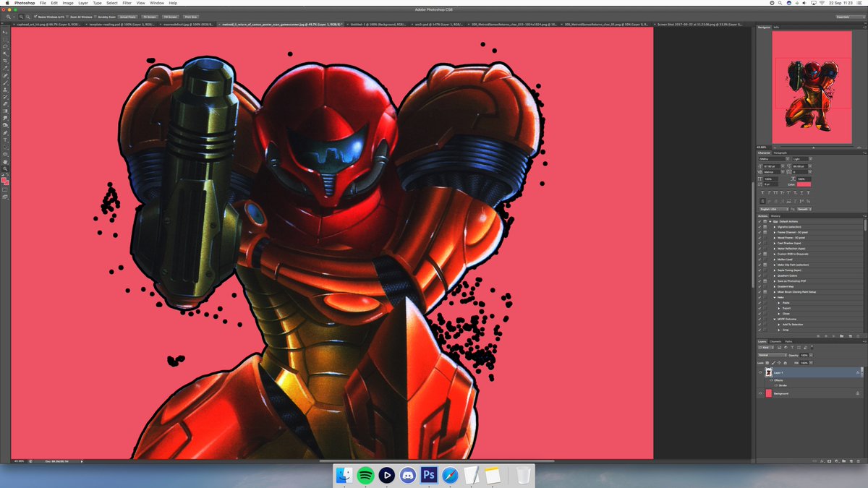Image resolution: width=868 pixels, height=488 pixels.
Task: Click the add layer style fx icon
Action: coord(822,461)
